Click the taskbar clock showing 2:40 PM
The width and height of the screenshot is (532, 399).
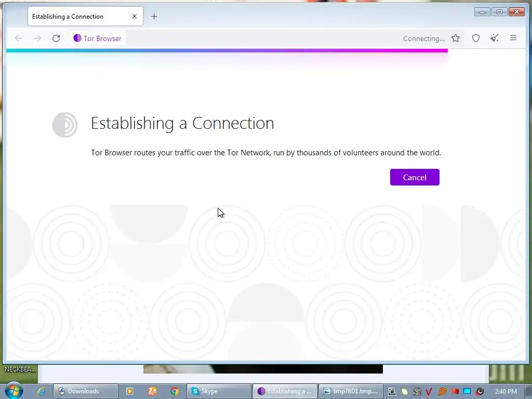coord(506,392)
